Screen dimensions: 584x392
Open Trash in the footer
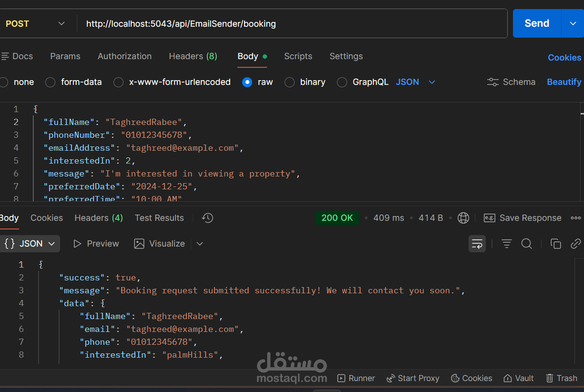pyautogui.click(x=562, y=378)
